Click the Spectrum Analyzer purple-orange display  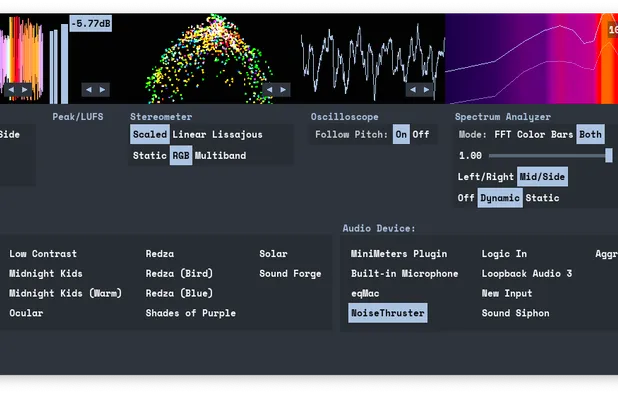531,59
